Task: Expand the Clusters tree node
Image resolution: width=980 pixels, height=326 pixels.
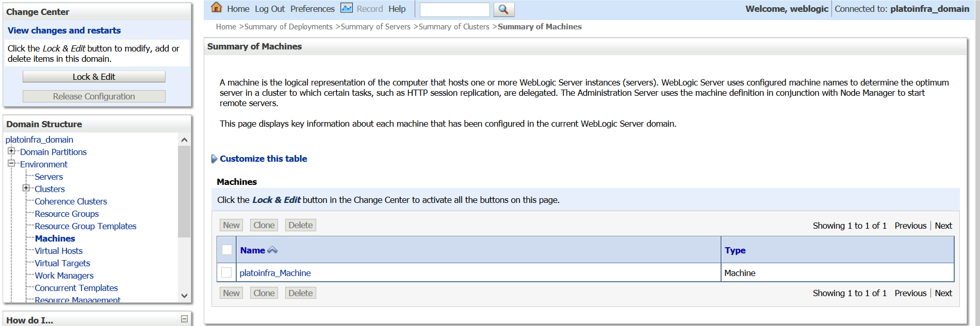Action: click(26, 188)
